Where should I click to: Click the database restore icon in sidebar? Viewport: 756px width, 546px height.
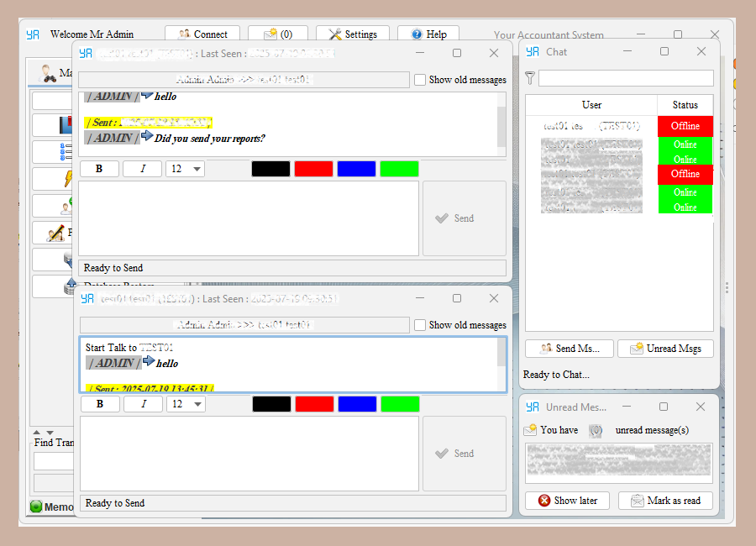pyautogui.click(x=71, y=286)
